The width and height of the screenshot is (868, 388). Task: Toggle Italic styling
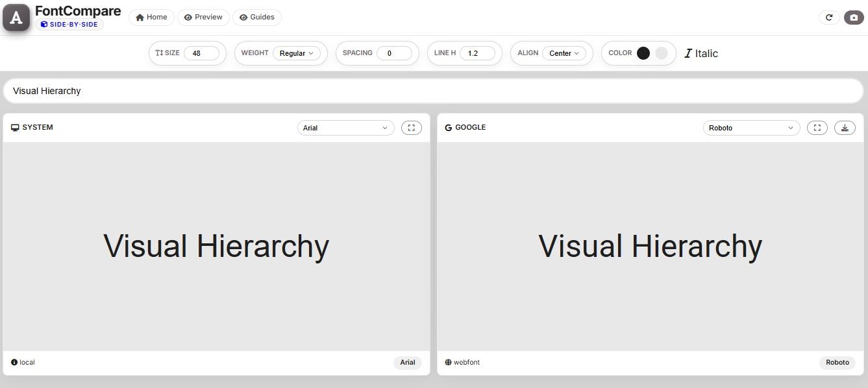point(702,53)
